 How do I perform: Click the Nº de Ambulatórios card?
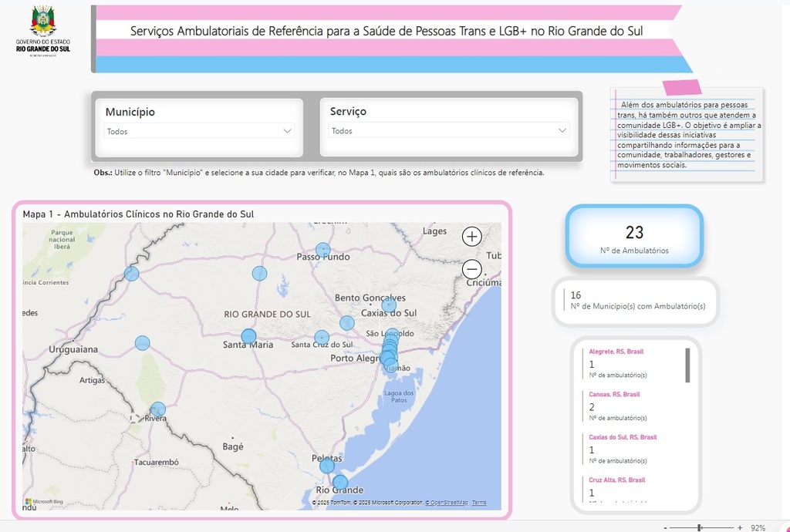point(634,237)
